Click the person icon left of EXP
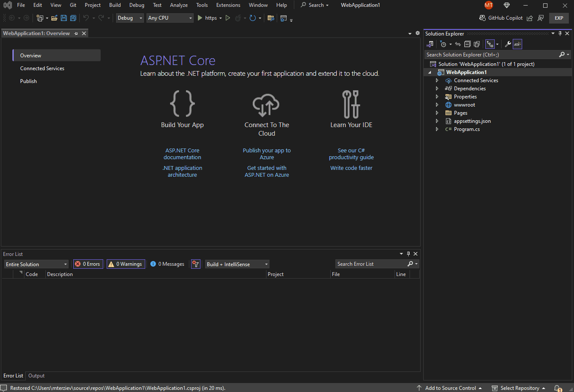 541,18
